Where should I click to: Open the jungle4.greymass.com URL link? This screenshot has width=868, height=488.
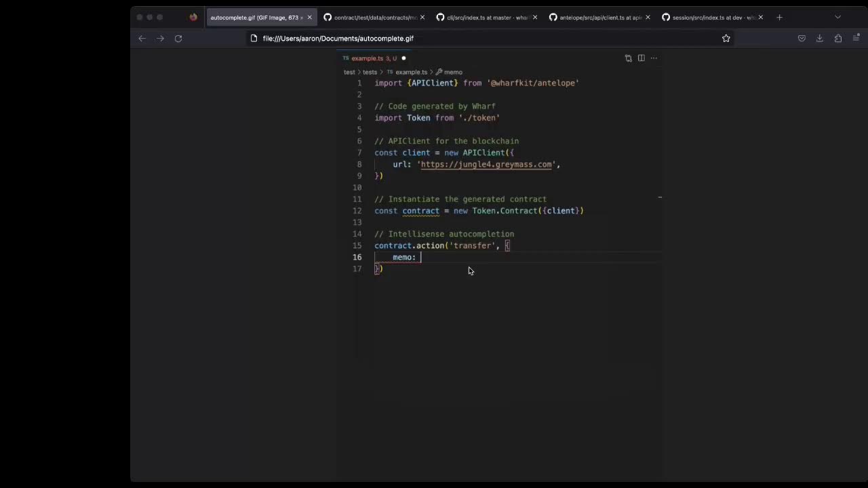486,165
